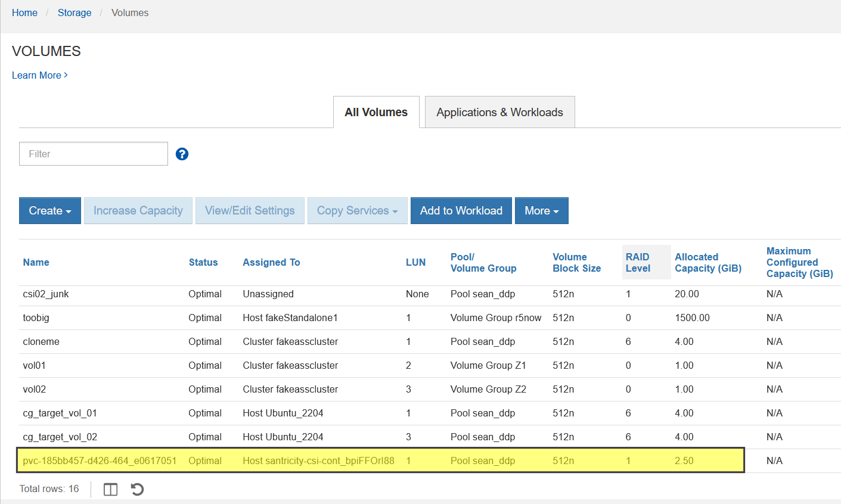
Task: Open the Applications & Workloads tab
Action: click(x=499, y=112)
